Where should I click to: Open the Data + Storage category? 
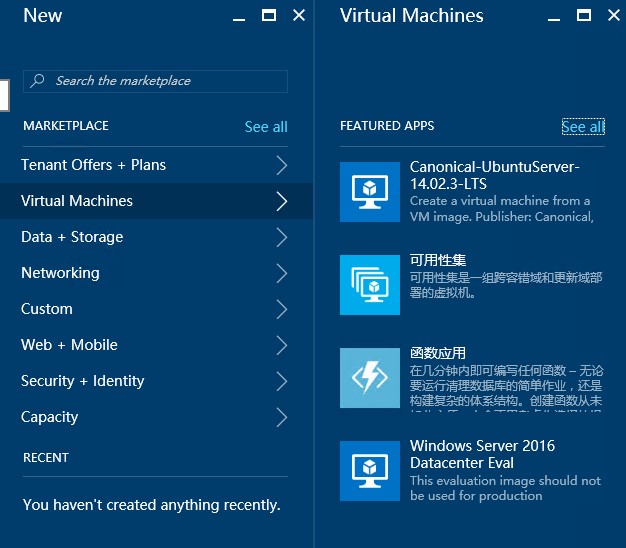click(x=156, y=237)
